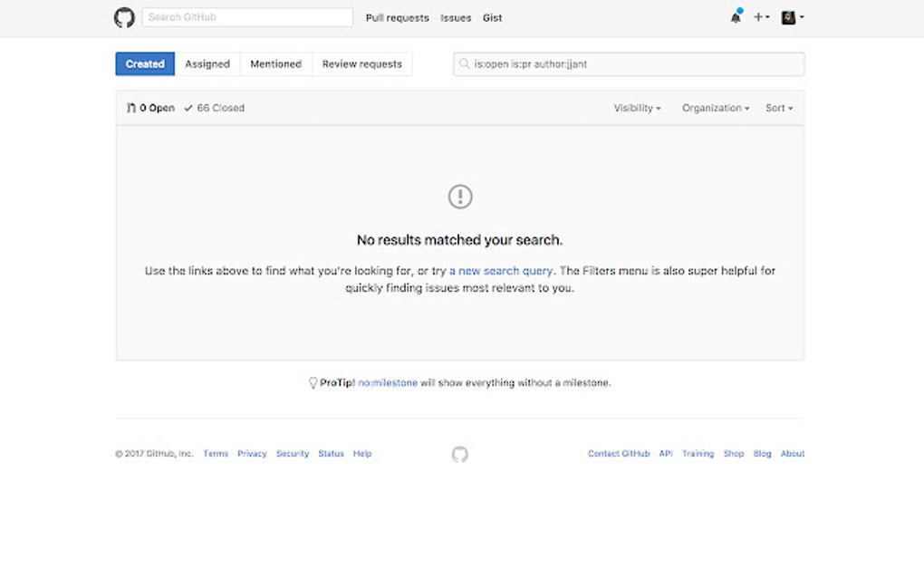Open Security footer link
The width and height of the screenshot is (924, 578).
[293, 453]
